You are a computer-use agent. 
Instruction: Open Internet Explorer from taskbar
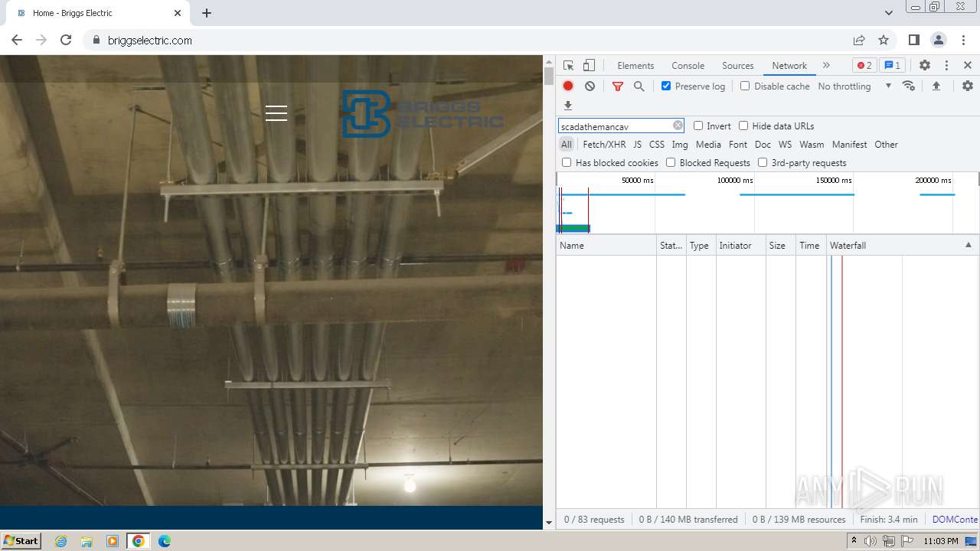coord(60,541)
